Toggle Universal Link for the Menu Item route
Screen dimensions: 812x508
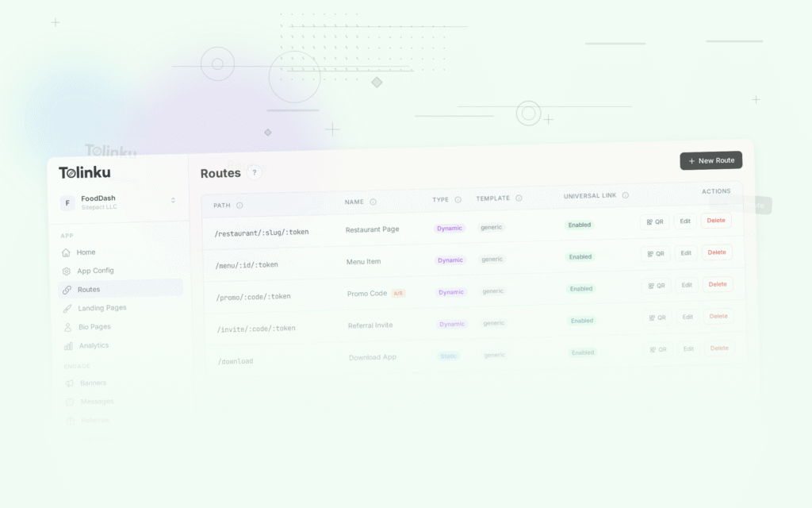tap(580, 256)
